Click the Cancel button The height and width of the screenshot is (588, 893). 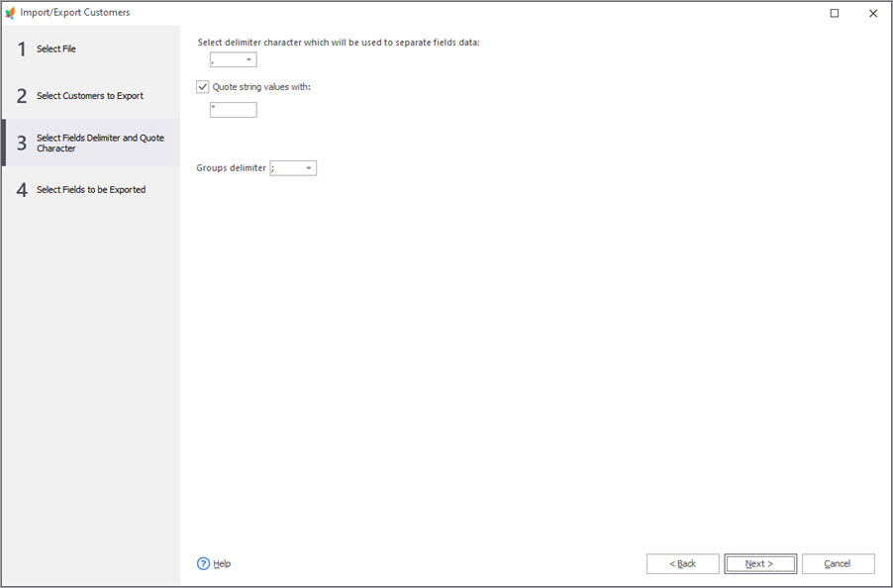click(x=839, y=563)
